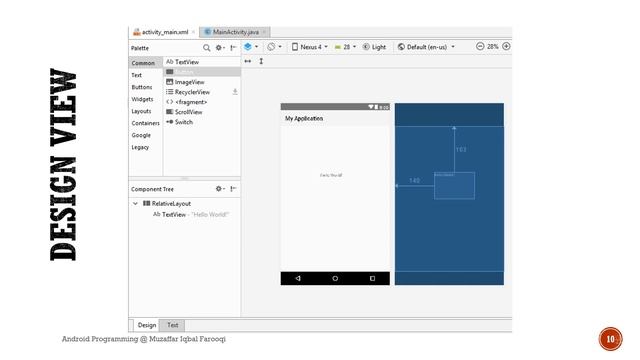Select the Legacy palette category
This screenshot has height=360, width=640.
click(140, 147)
